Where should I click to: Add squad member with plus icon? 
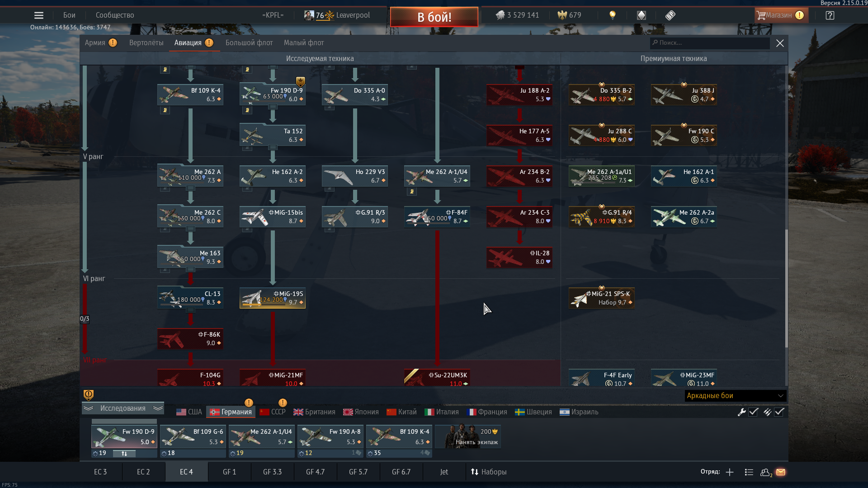coord(730,472)
